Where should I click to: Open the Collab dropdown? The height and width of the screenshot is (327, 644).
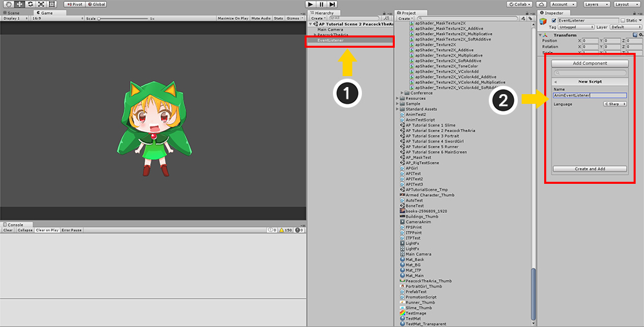click(x=520, y=4)
